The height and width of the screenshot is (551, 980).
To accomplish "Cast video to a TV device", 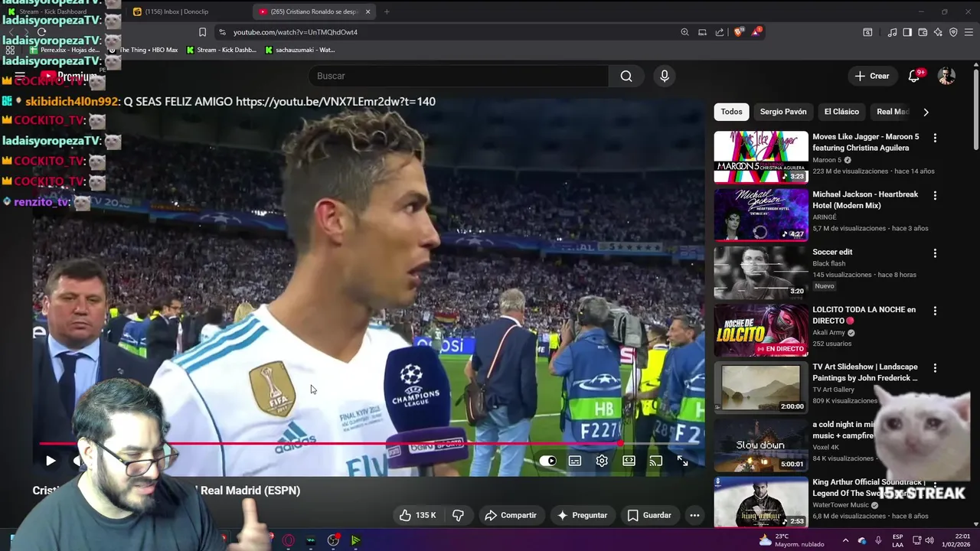I will pos(655,461).
